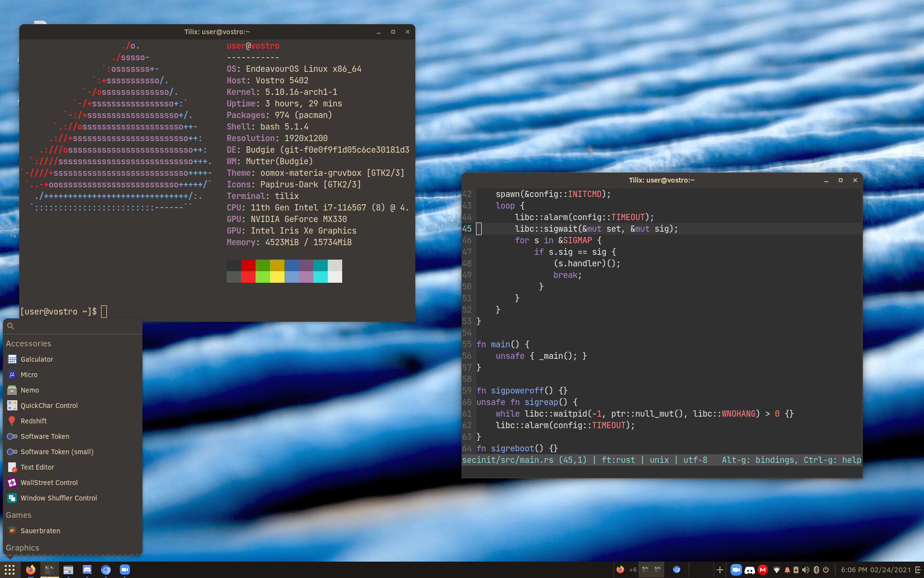
Task: Click the application menu search field
Action: [73, 326]
